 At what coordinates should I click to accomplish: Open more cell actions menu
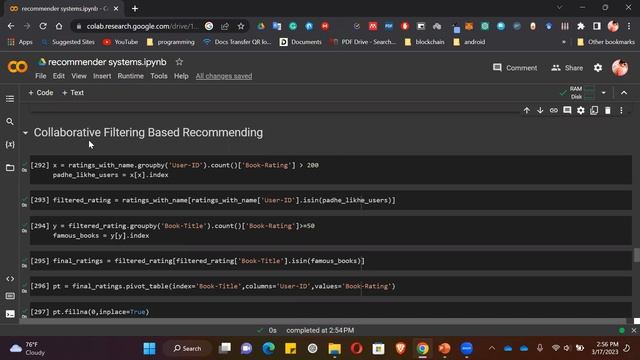click(621, 110)
